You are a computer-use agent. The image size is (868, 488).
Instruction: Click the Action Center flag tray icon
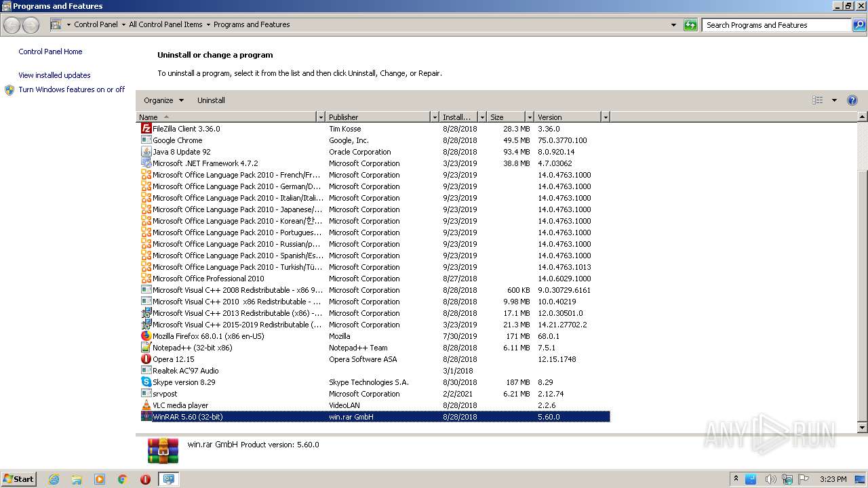804,479
